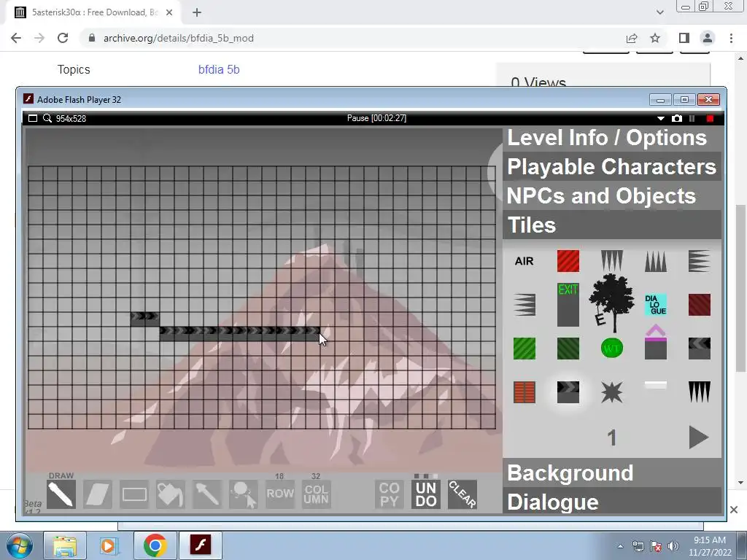Click the page's vertical scrollbar thumb
Image resolution: width=747 pixels, height=560 pixels.
tap(740, 288)
